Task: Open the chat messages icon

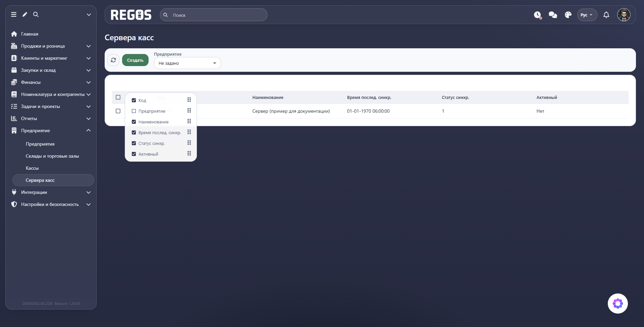Action: click(553, 15)
